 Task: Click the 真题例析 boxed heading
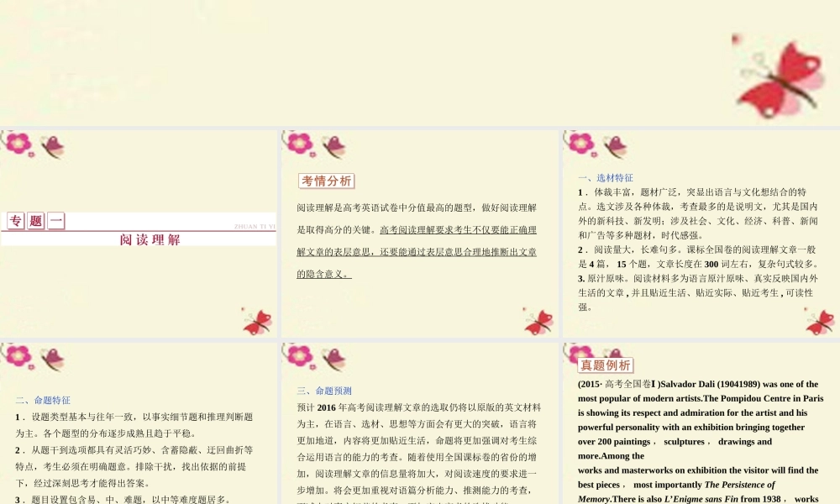tap(606, 365)
